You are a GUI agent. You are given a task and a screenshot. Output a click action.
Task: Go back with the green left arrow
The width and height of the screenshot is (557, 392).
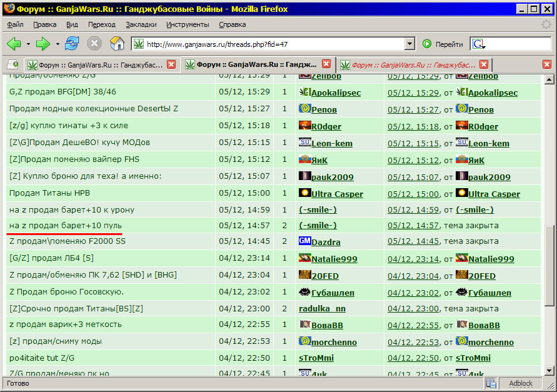click(x=14, y=44)
